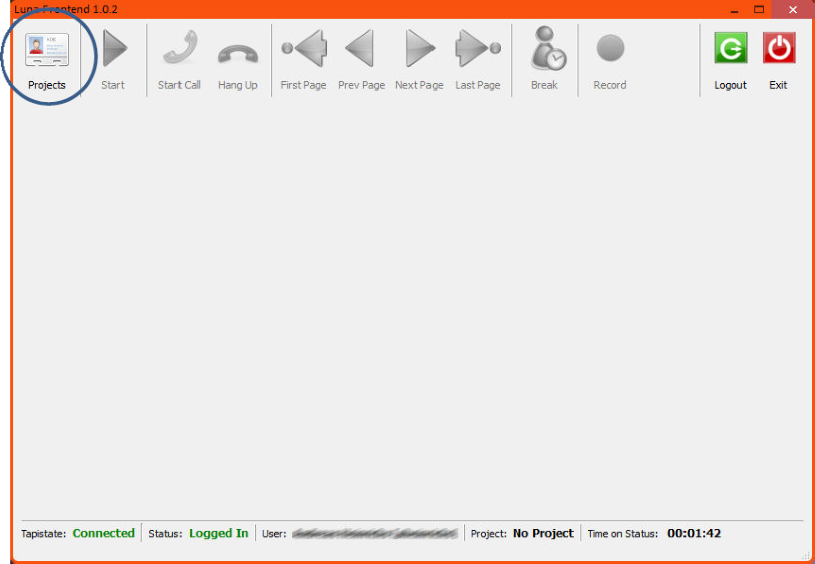Maximize the Luna Frontend window
The width and height of the screenshot is (815, 564).
pos(759,9)
